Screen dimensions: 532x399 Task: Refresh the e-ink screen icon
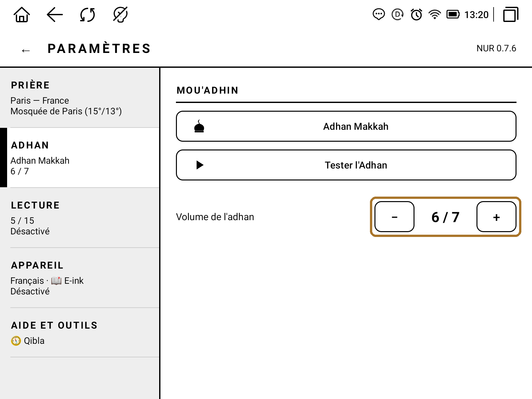click(87, 15)
